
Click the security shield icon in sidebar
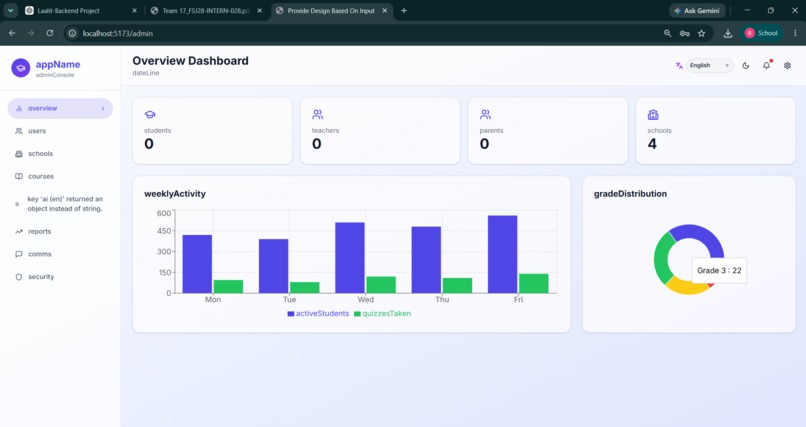coord(19,276)
